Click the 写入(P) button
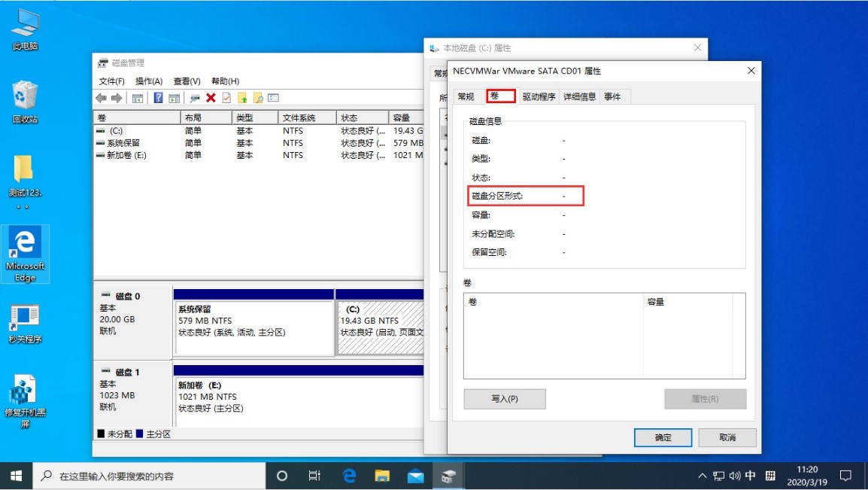The width and height of the screenshot is (868, 490). 504,399
